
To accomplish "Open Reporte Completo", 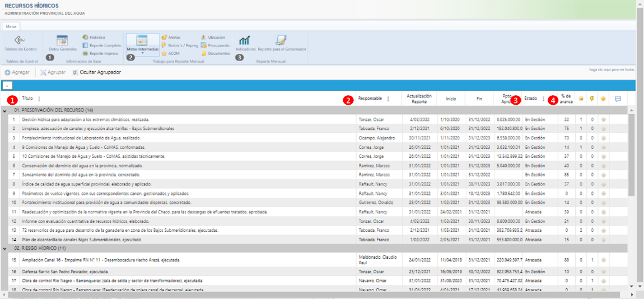I will 102,45.
